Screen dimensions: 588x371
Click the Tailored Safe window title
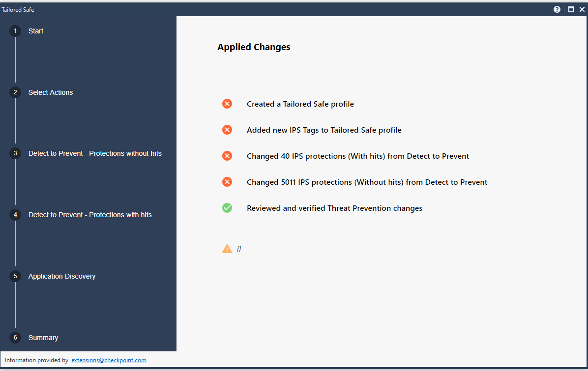(18, 10)
